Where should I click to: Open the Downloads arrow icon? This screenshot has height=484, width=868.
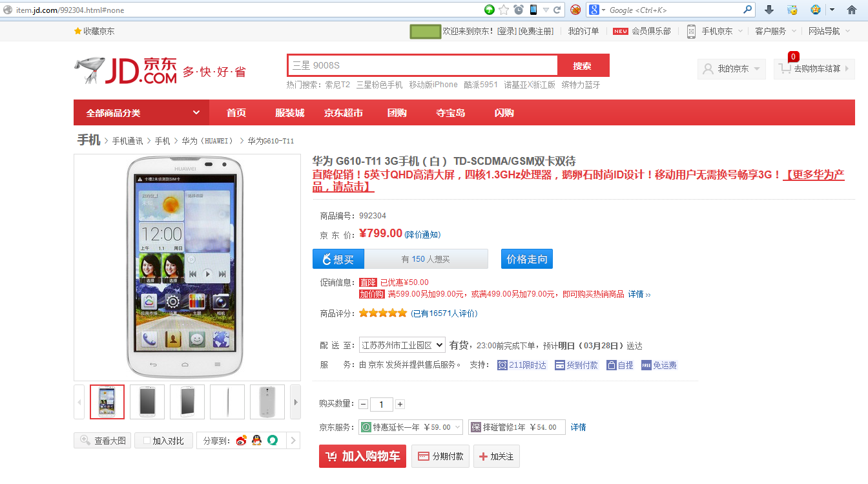pyautogui.click(x=769, y=10)
